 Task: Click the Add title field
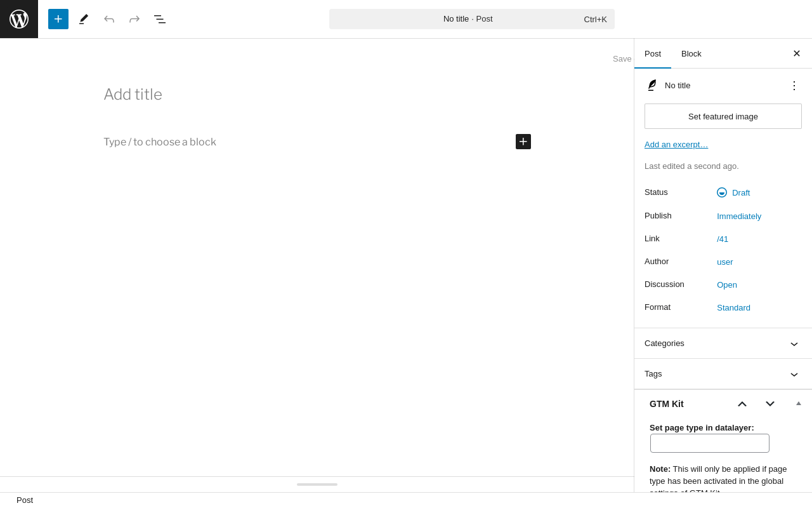(317, 95)
